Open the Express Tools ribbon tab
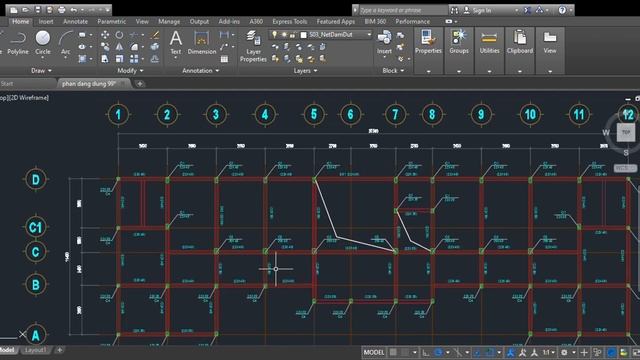Image resolution: width=640 pixels, height=360 pixels. tap(289, 21)
